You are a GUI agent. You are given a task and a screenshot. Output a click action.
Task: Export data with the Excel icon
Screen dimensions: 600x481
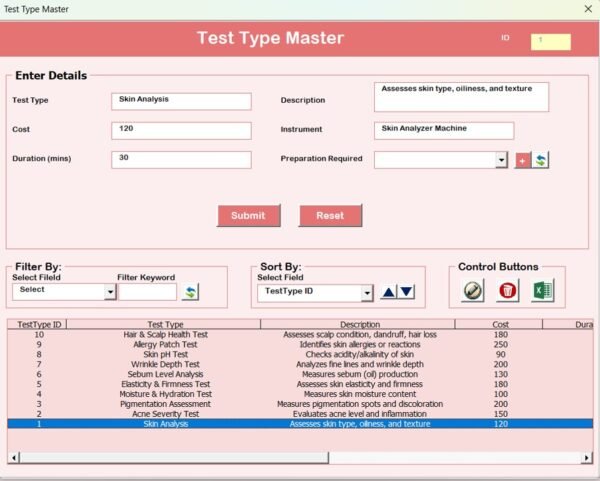[x=543, y=290]
